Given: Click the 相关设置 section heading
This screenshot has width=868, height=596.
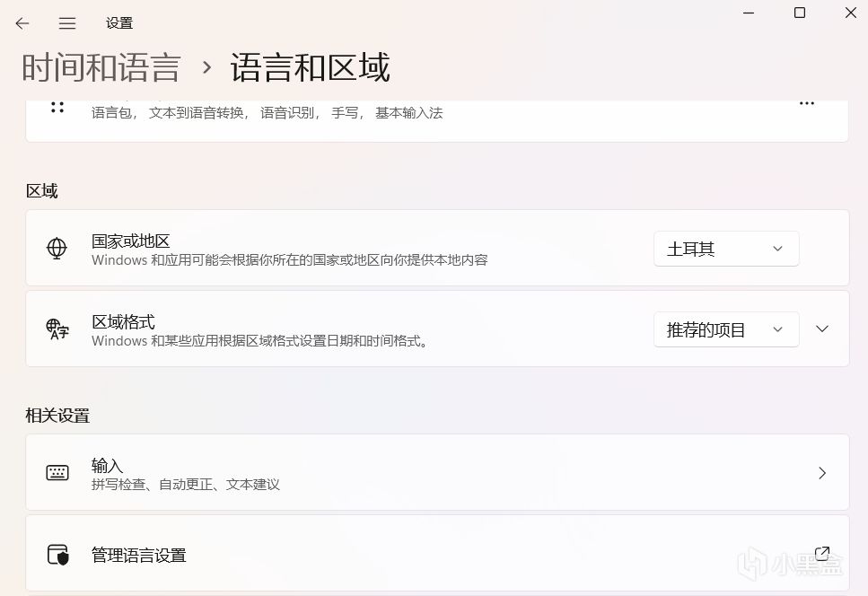Looking at the screenshot, I should pyautogui.click(x=57, y=416).
